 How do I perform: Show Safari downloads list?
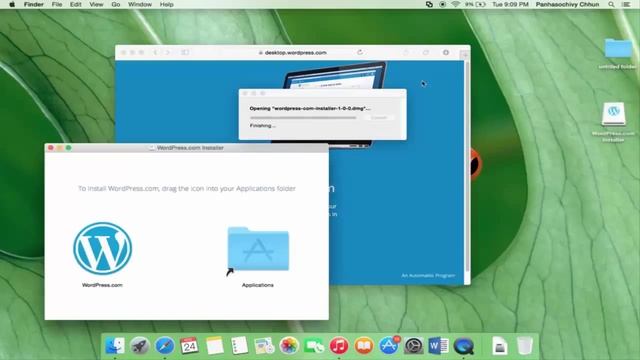click(446, 53)
